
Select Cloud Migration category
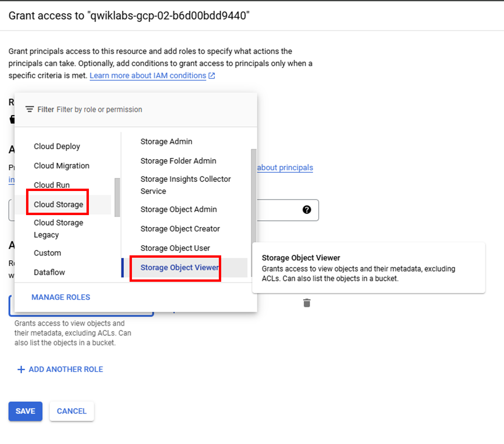62,165
